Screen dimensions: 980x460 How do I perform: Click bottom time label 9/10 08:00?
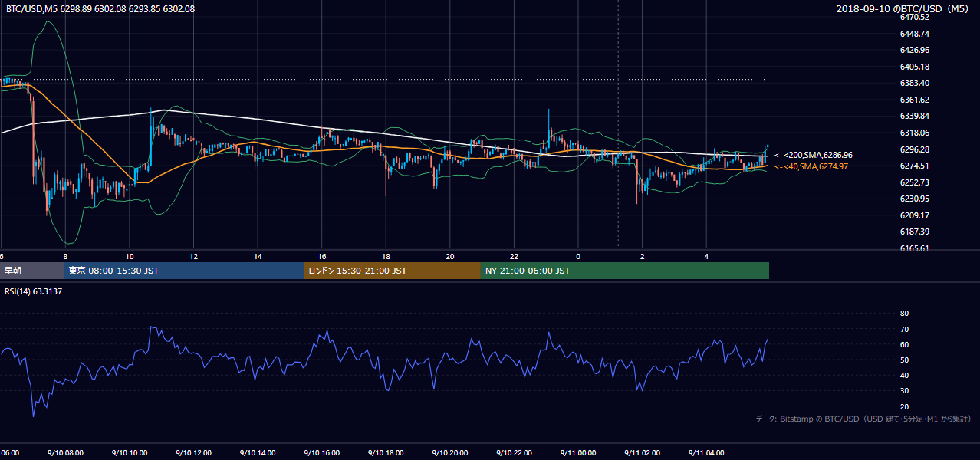pyautogui.click(x=65, y=453)
